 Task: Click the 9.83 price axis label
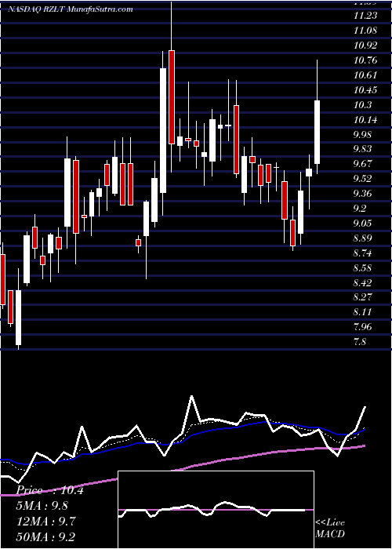tap(364, 149)
